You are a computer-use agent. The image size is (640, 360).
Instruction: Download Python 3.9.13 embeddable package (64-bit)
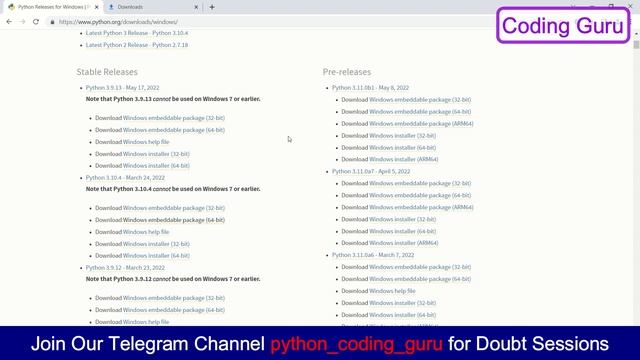click(174, 130)
